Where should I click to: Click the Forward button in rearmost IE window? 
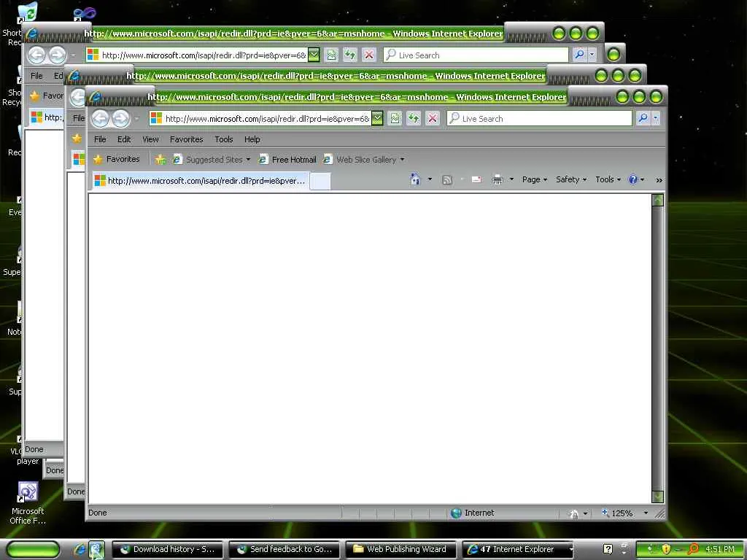58,55
